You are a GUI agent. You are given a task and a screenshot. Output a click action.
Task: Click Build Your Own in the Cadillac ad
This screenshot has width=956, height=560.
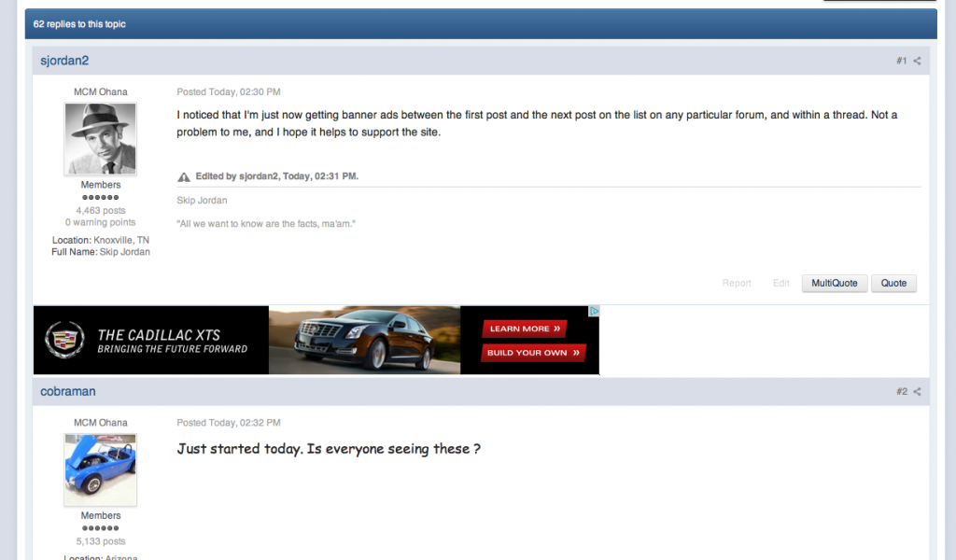(x=533, y=353)
